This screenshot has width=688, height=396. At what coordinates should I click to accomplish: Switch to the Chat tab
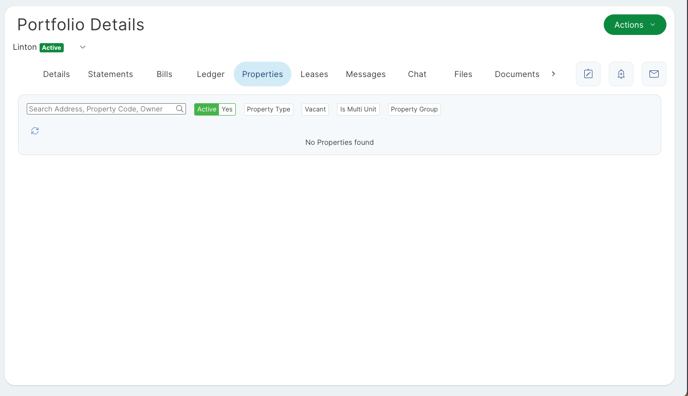417,74
